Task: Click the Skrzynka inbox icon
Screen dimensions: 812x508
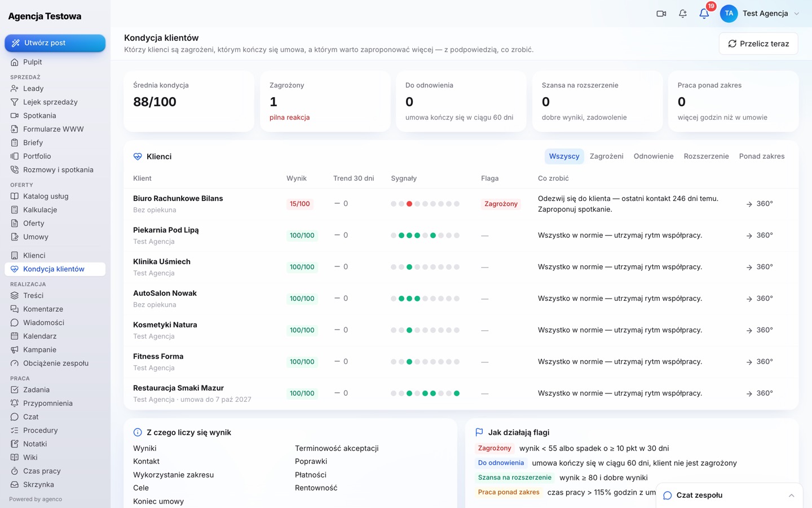Action: pos(15,485)
